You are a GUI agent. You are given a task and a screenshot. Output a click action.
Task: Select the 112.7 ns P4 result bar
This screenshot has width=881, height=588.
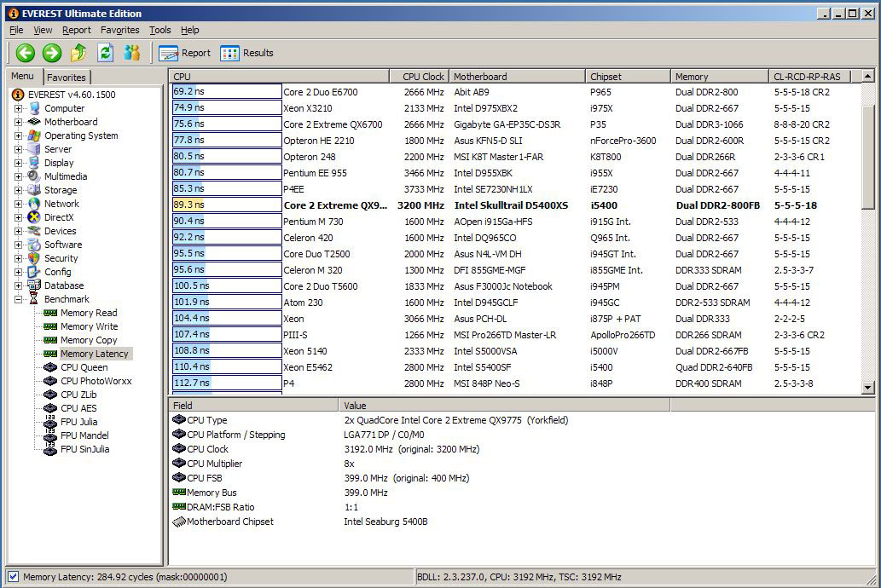[x=227, y=383]
